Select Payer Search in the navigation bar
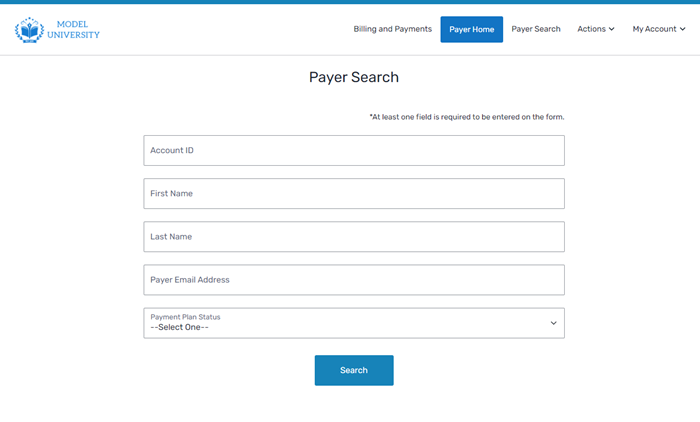The height and width of the screenshot is (422, 700). [536, 29]
